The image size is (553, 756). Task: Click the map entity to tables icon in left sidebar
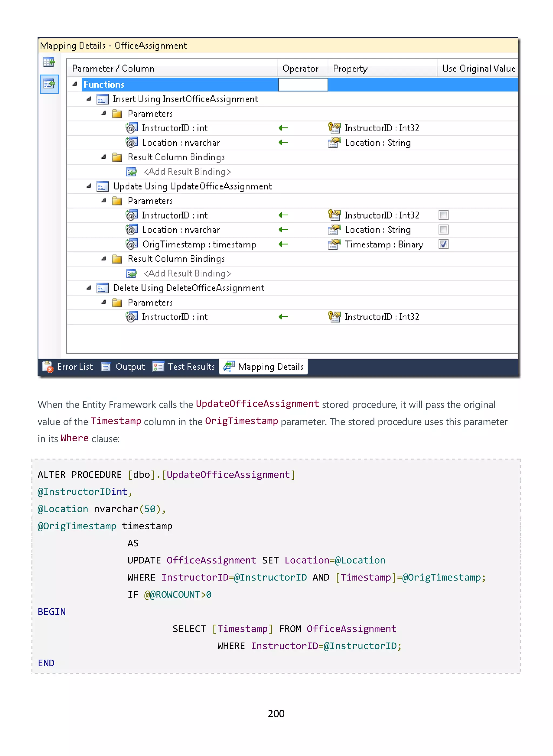tap(49, 62)
